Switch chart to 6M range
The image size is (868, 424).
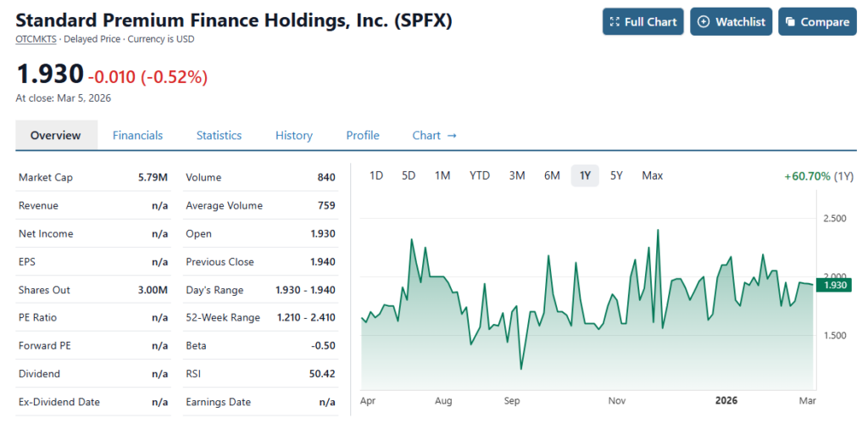tap(552, 176)
